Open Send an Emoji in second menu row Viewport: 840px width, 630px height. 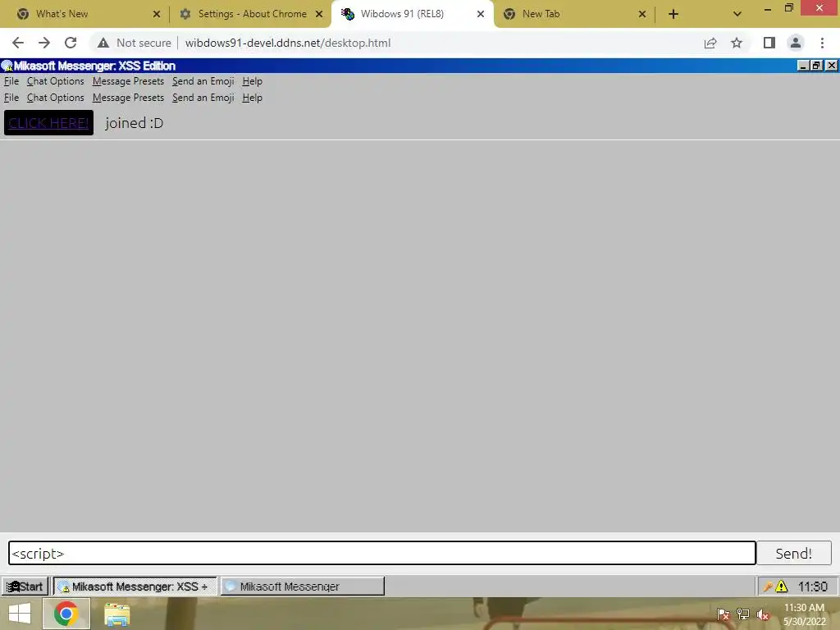[203, 98]
